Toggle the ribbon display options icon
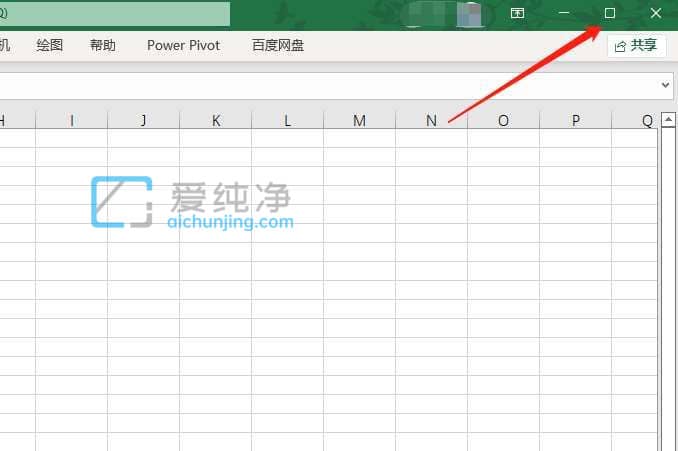The width and height of the screenshot is (678, 451). [517, 13]
